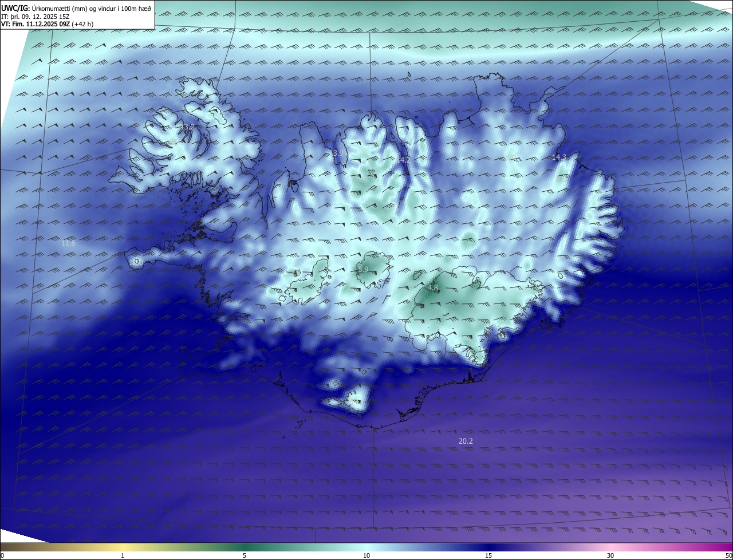Click the 14.3 value in northeast Iceland
This screenshot has height=560, width=733.
559,157
